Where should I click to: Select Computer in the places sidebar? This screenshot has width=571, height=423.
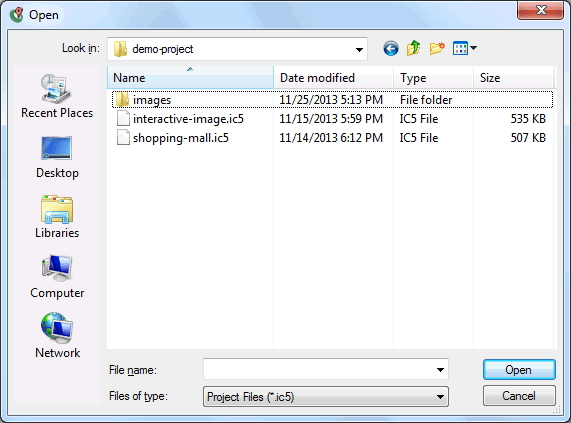57,277
